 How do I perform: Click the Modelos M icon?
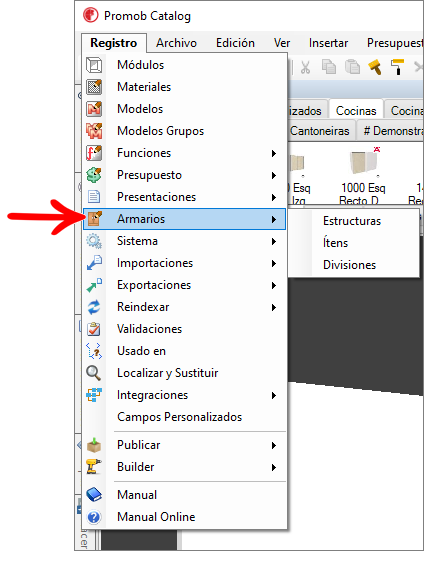point(94,109)
